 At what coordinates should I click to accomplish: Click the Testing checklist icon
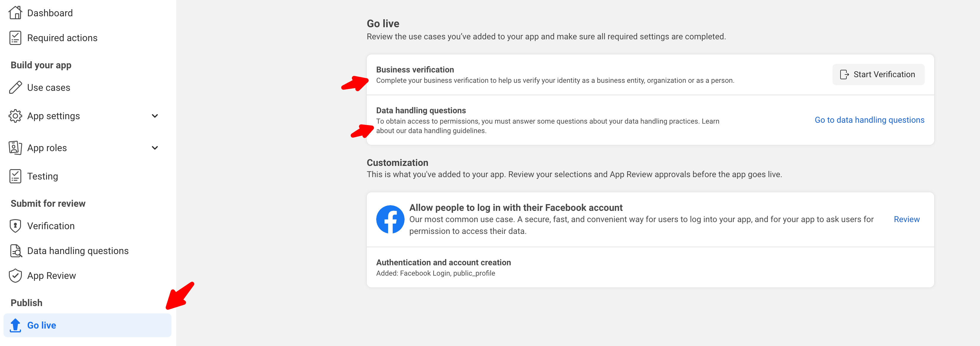point(15,176)
